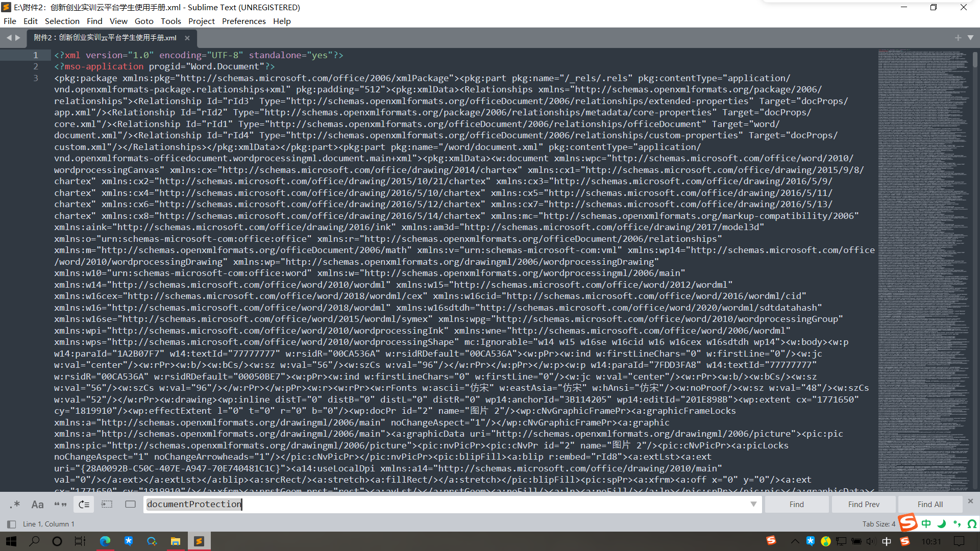The width and height of the screenshot is (980, 551).
Task: Toggle wrap search option
Action: 84,504
